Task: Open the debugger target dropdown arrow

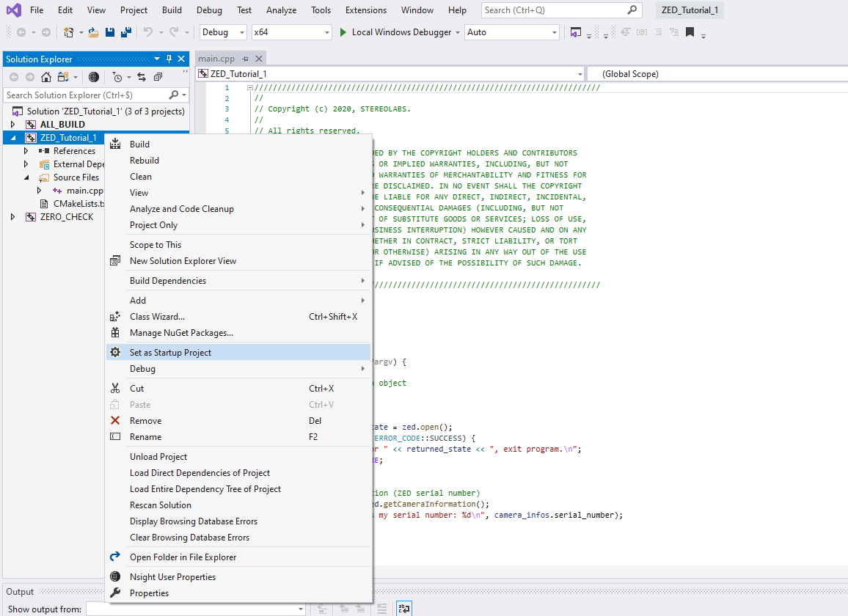Action: click(458, 32)
